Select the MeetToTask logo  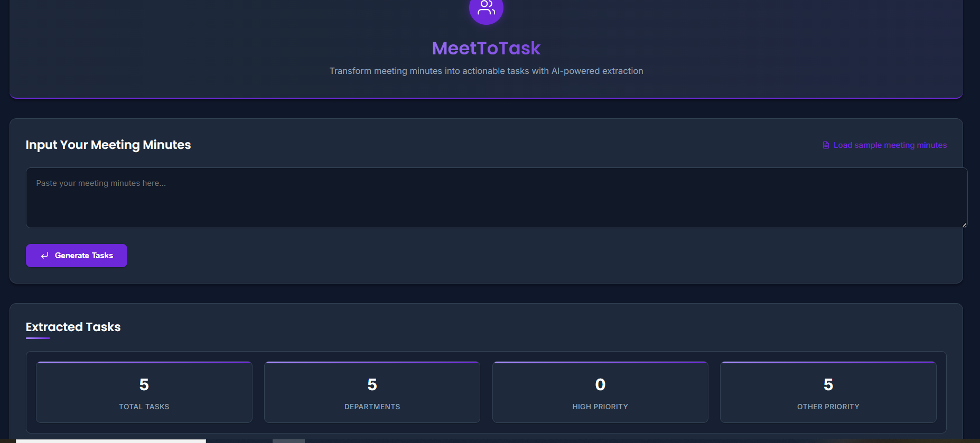coord(486,48)
